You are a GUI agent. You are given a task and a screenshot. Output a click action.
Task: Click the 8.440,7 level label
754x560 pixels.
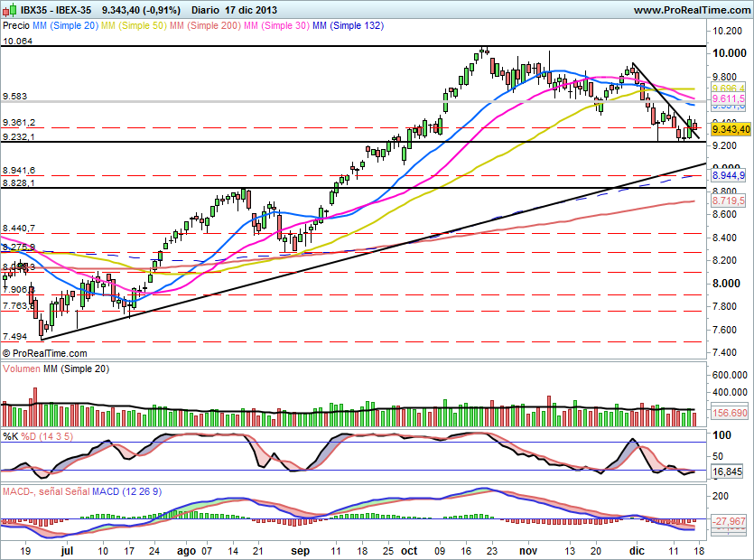point(19,228)
